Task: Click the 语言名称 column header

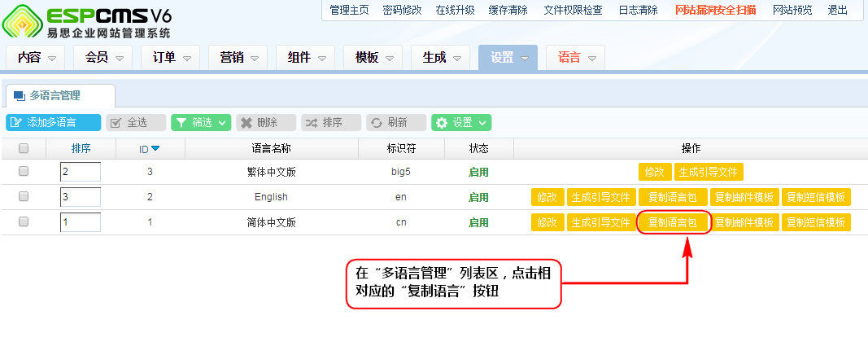Action: tap(271, 148)
